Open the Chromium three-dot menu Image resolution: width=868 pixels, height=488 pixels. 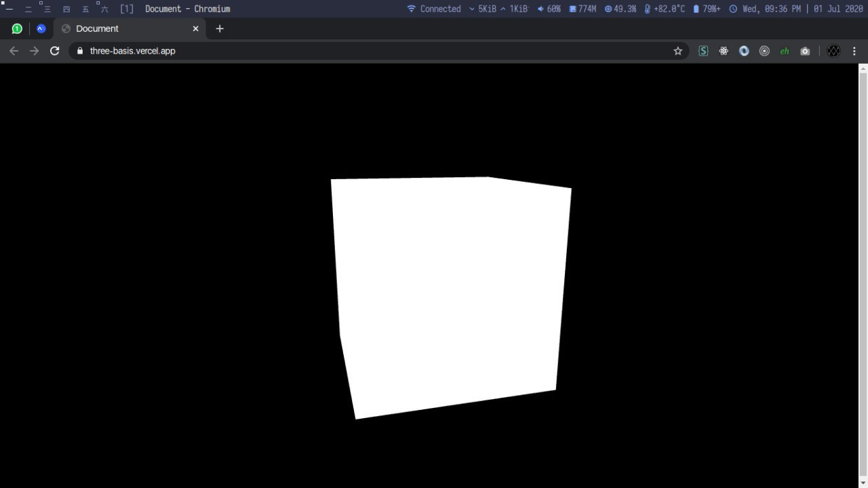pyautogui.click(x=854, y=50)
